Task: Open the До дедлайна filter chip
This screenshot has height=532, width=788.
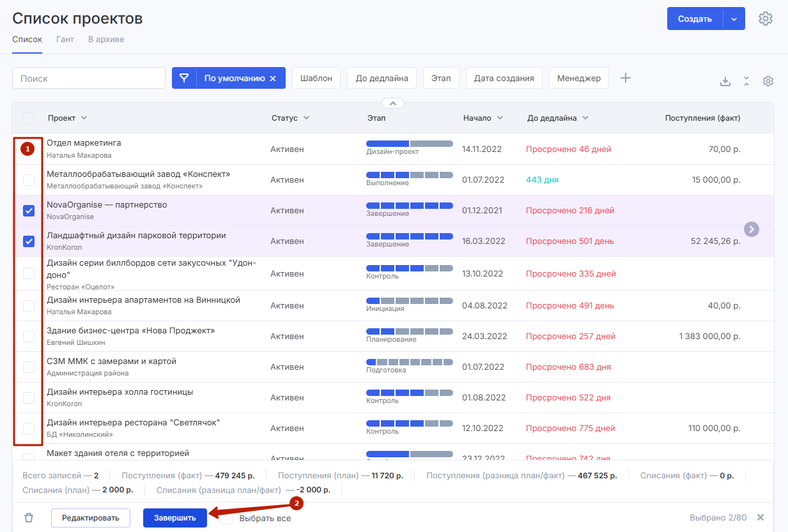Action: coord(382,78)
